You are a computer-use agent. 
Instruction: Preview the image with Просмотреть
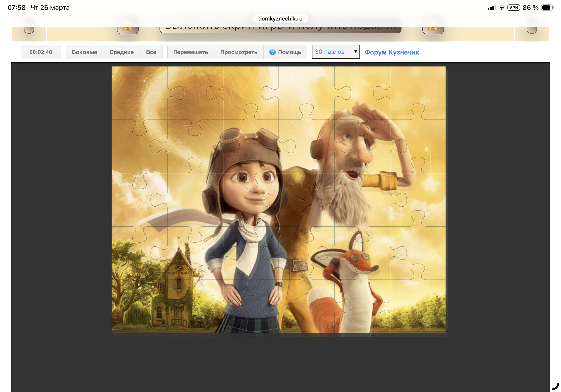(238, 52)
